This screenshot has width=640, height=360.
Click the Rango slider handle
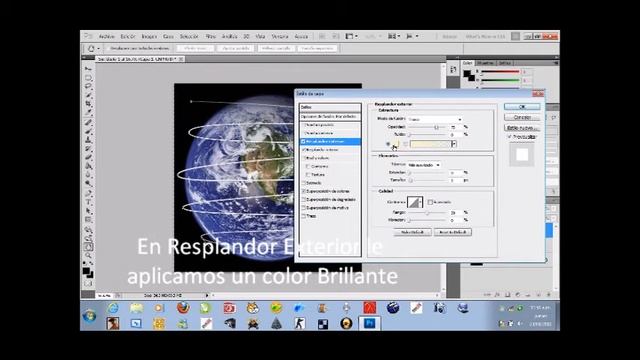(427, 213)
